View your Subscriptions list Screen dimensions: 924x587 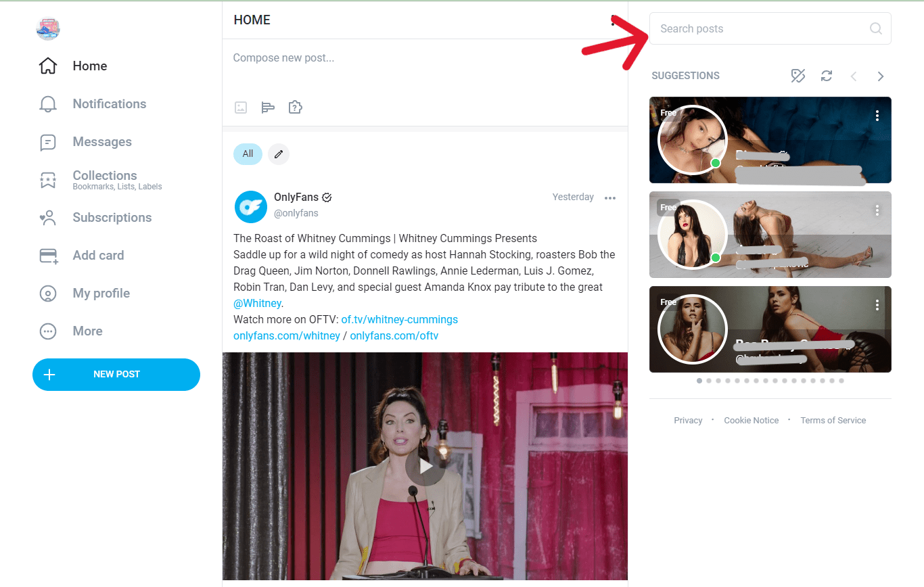coord(112,217)
